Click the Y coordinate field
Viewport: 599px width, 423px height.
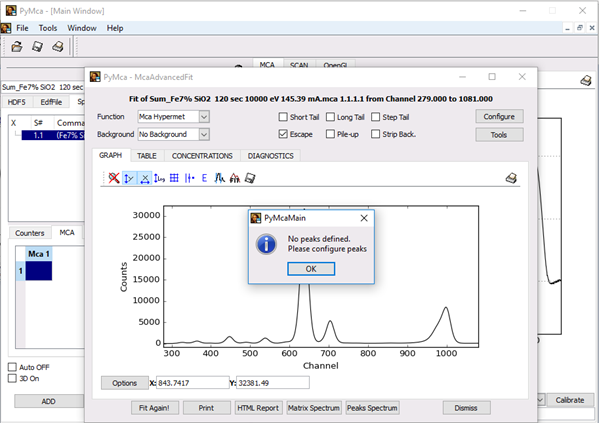(x=273, y=383)
